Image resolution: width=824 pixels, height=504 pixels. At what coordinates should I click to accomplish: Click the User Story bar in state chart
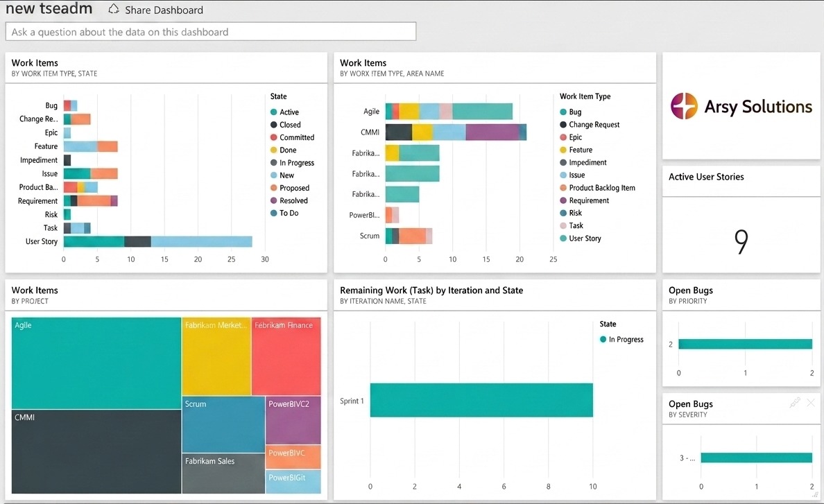click(157, 241)
